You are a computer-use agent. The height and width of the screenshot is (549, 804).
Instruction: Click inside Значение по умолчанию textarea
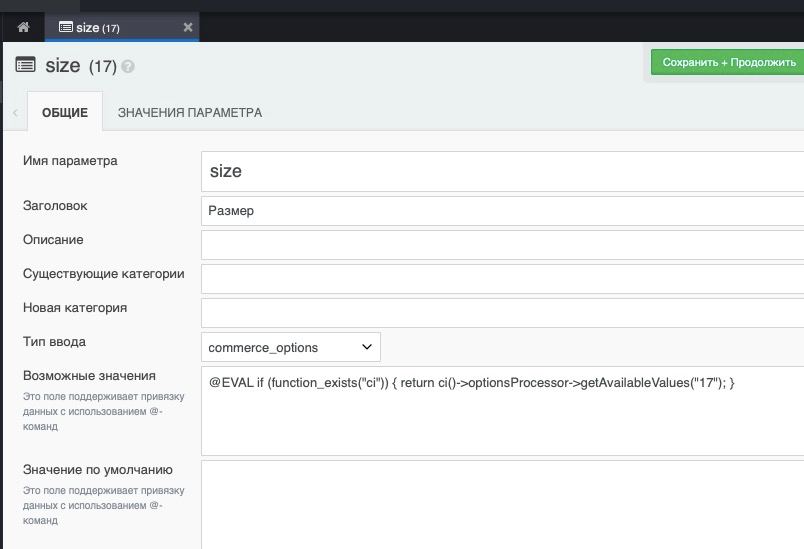502,505
